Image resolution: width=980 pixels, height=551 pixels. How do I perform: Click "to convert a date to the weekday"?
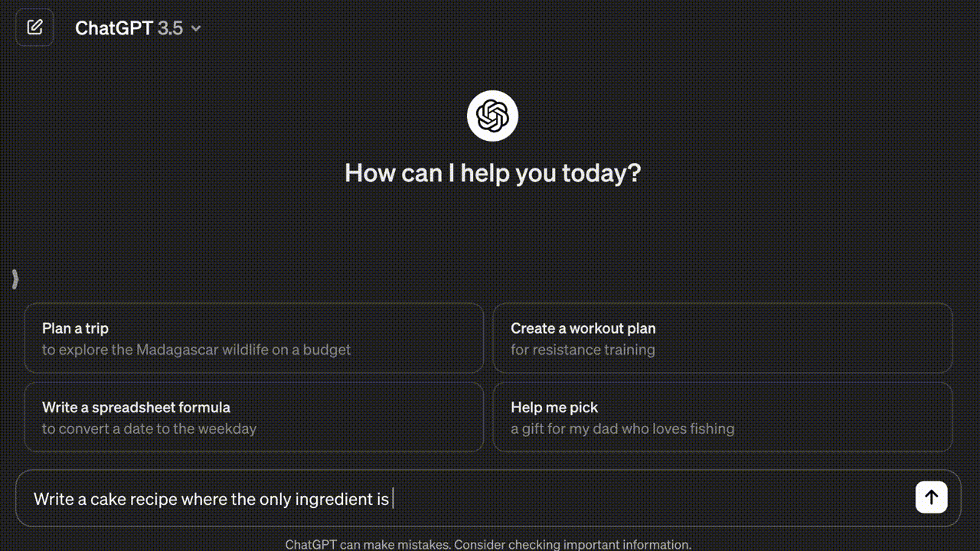[149, 429]
